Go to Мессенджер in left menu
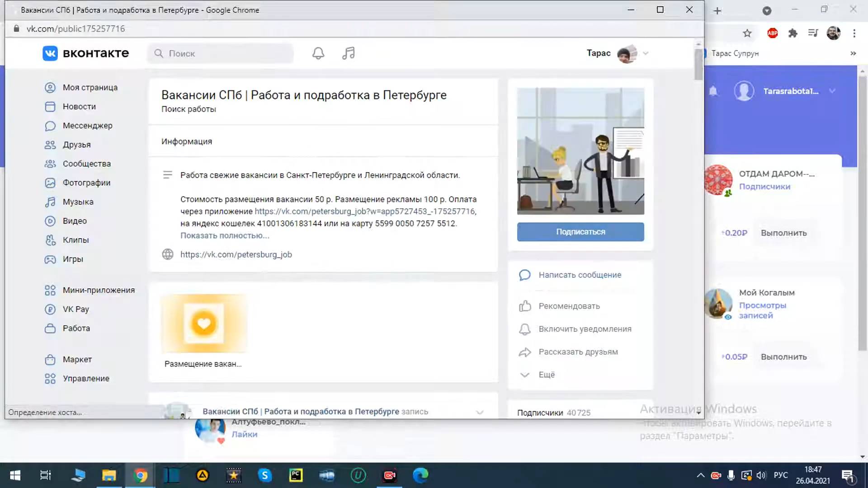868x488 pixels. 87,126
